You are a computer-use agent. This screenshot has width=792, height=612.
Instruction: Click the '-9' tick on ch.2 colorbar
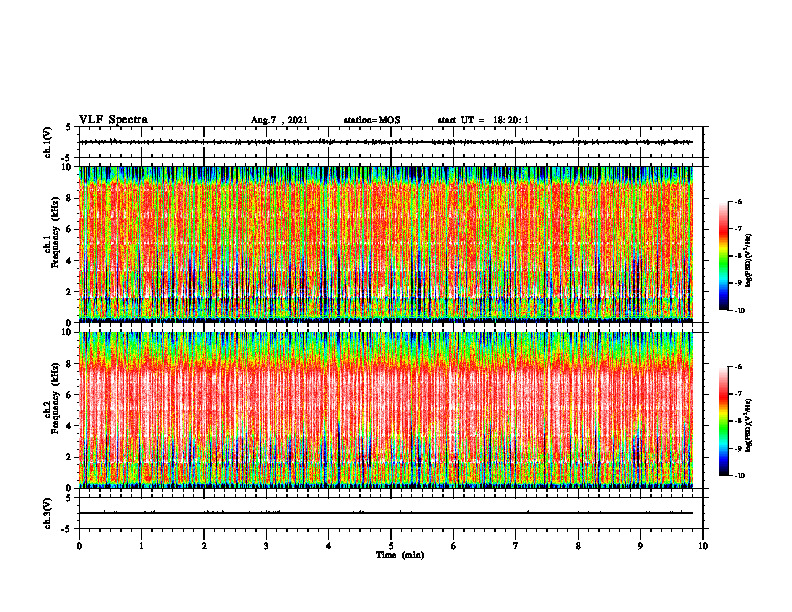click(x=738, y=448)
